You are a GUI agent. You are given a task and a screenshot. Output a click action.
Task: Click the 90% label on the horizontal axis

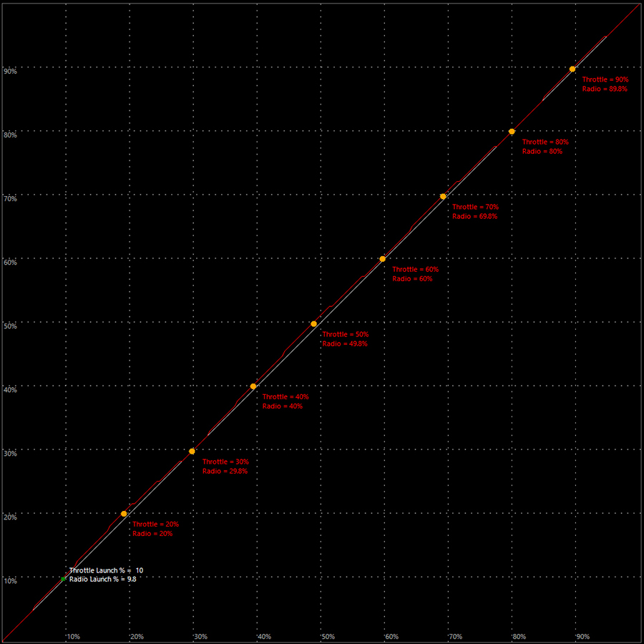[x=582, y=637]
